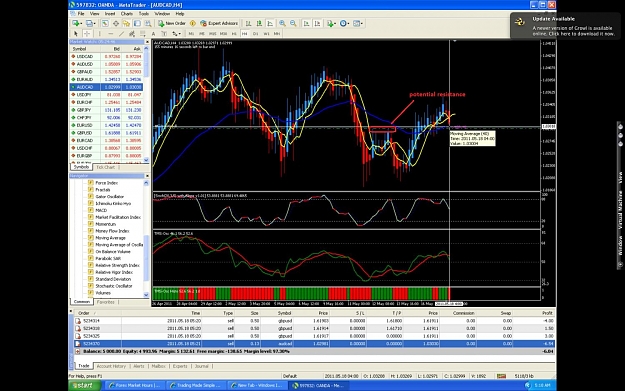Close the Market Watch panel

pos(147,42)
